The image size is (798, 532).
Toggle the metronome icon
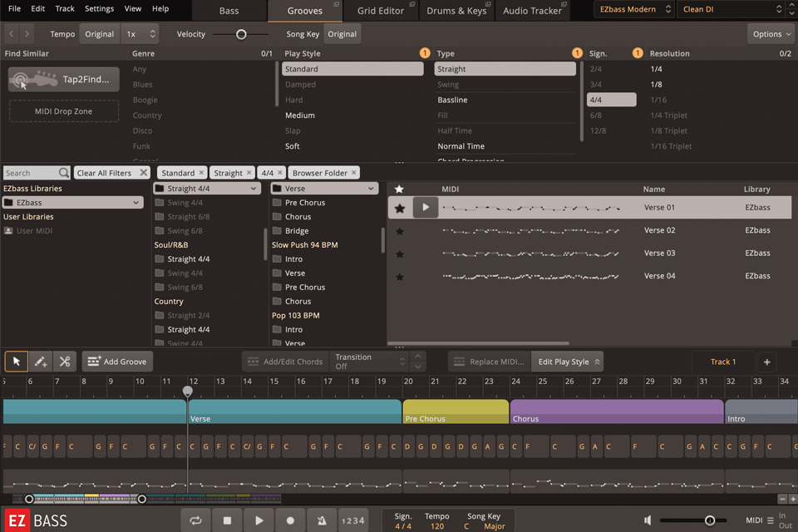322,519
